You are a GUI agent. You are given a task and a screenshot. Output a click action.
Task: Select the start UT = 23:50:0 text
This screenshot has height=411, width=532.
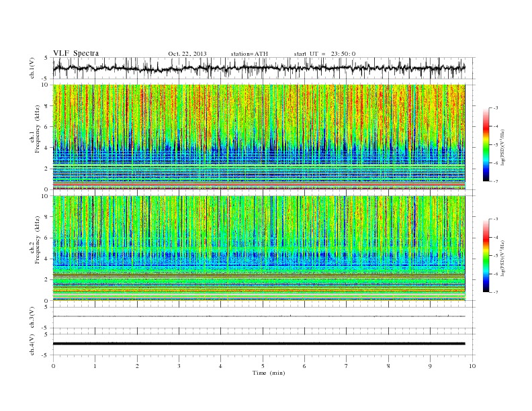point(324,54)
